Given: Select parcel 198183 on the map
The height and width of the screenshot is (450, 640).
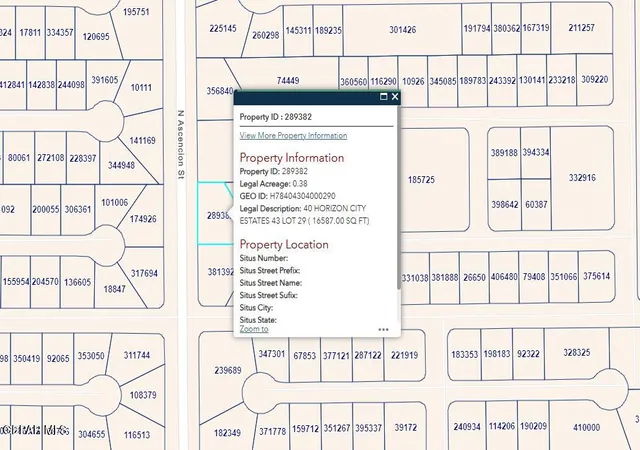Looking at the screenshot, I should [497, 353].
